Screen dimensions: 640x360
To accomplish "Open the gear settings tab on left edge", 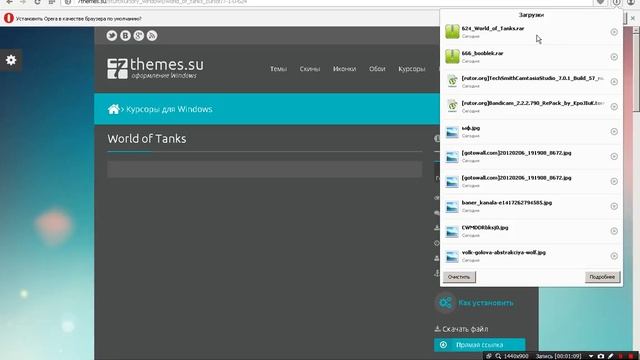I will click(11, 60).
